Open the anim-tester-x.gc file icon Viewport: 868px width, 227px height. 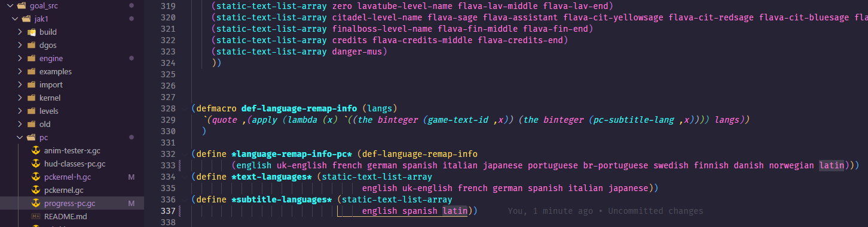(36, 151)
